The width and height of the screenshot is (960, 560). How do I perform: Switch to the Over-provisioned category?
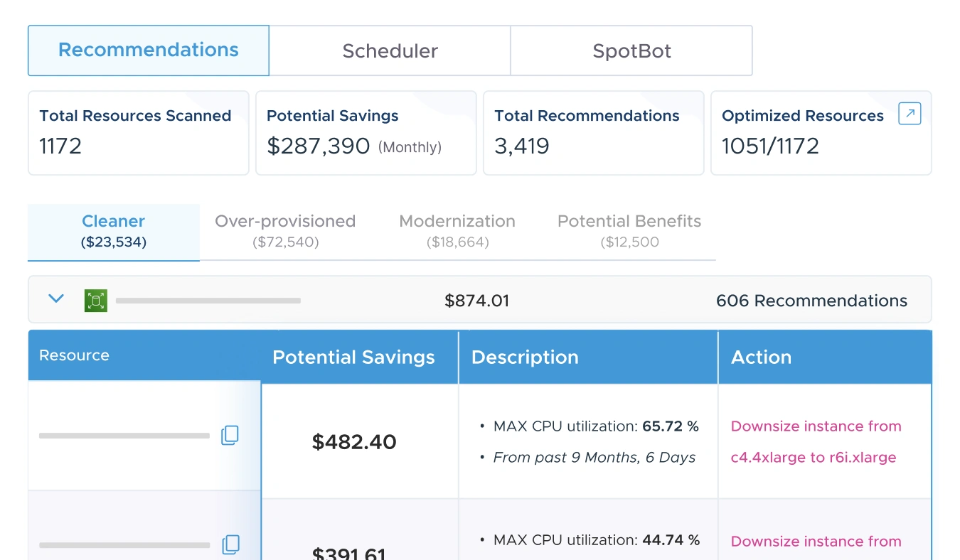point(285,232)
